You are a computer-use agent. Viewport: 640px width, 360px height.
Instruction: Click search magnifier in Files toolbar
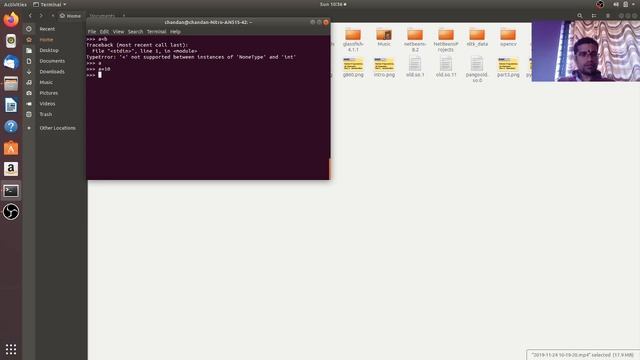pos(580,16)
